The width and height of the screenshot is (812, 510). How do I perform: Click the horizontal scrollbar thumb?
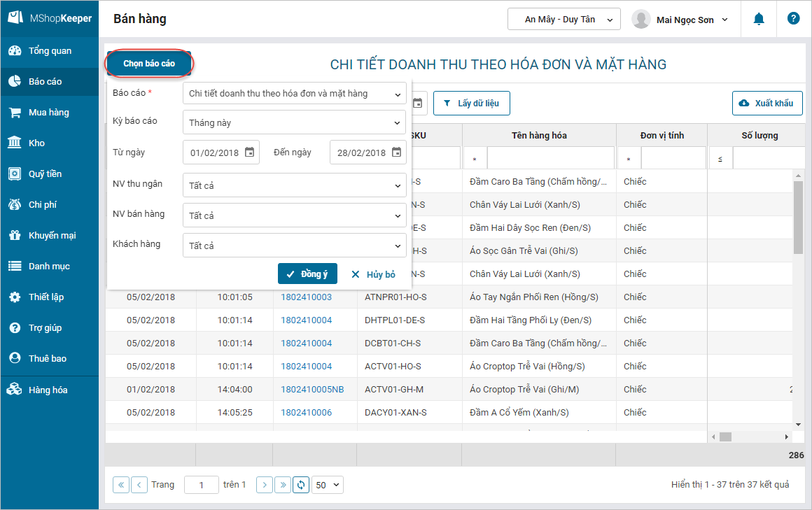(x=725, y=437)
